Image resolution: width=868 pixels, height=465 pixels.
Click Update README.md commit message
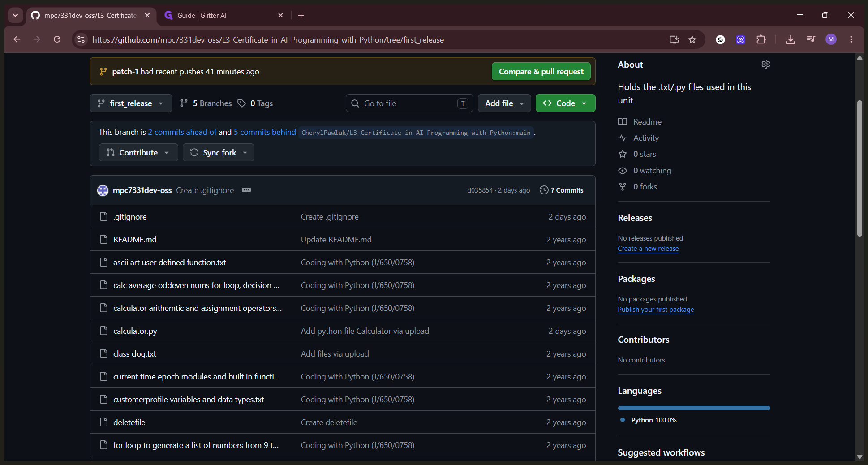(x=336, y=239)
